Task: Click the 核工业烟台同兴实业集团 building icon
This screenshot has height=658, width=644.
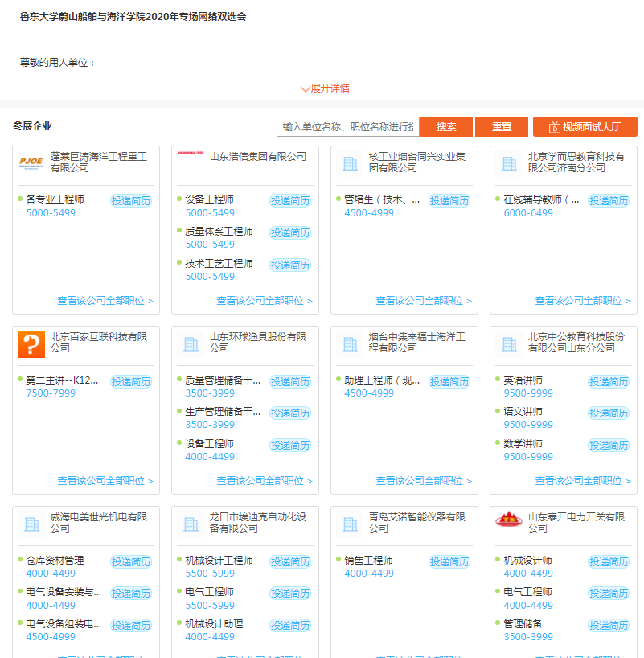Action: coord(350,163)
